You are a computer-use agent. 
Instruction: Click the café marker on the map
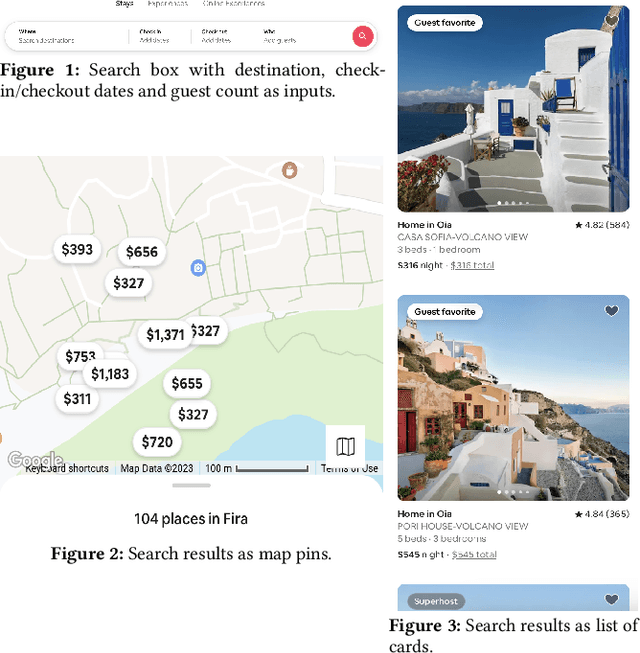coord(289,170)
